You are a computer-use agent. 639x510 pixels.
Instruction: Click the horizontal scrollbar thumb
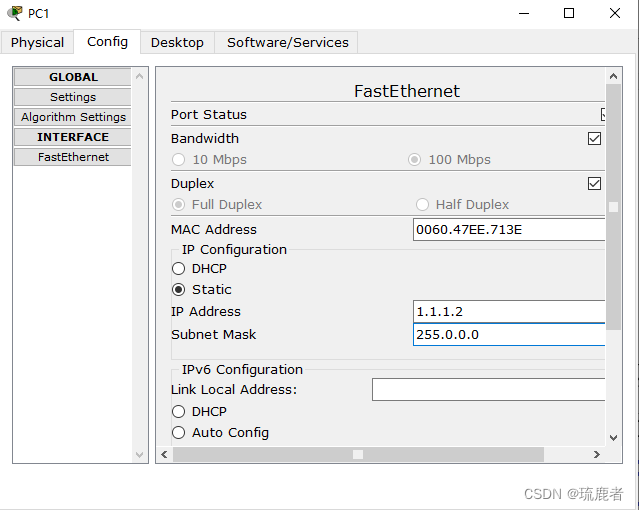[x=358, y=454]
